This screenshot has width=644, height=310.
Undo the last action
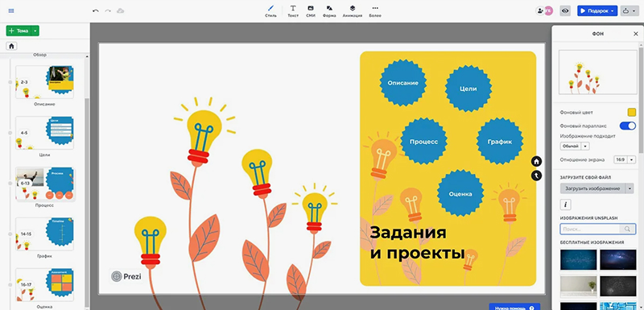96,10
